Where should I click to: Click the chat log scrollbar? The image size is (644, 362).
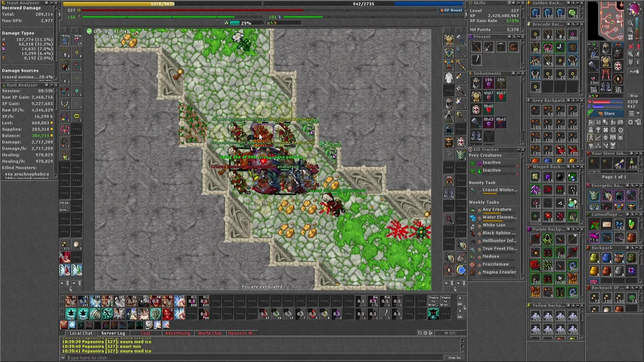coord(462,345)
